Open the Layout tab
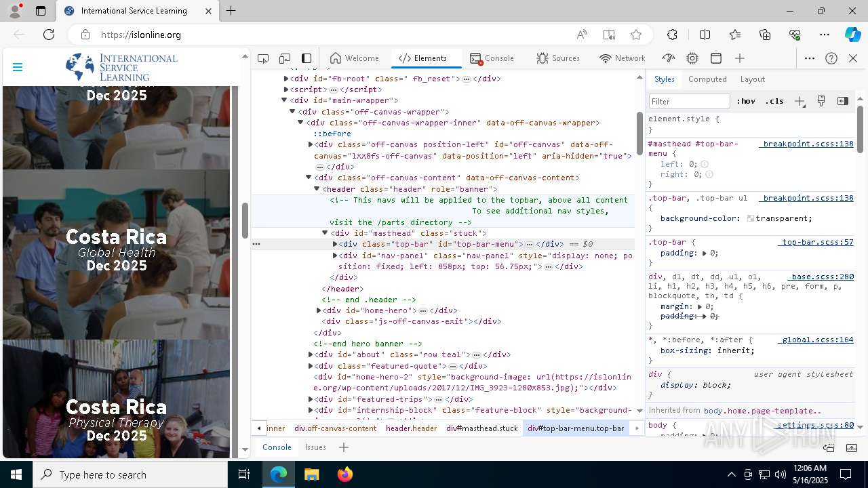Viewport: 868px width, 488px height. point(752,79)
